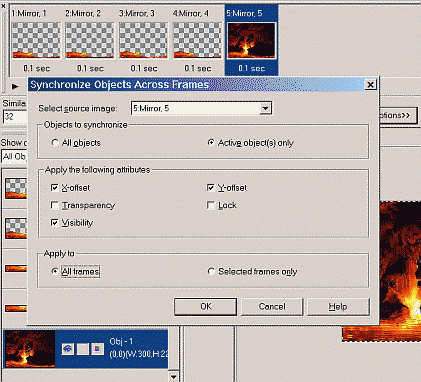This screenshot has width=421, height=382.
Task: Select the All frames radio button
Action: coord(55,271)
